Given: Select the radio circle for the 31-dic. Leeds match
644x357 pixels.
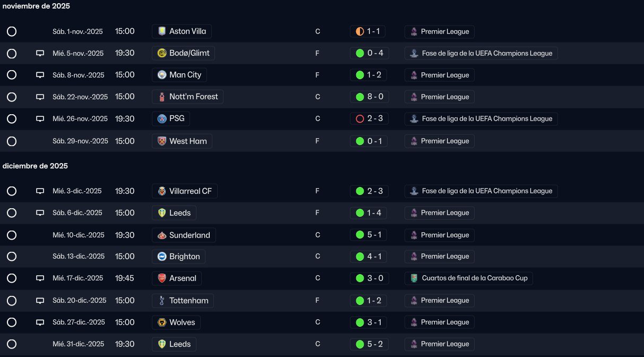Looking at the screenshot, I should pos(12,344).
